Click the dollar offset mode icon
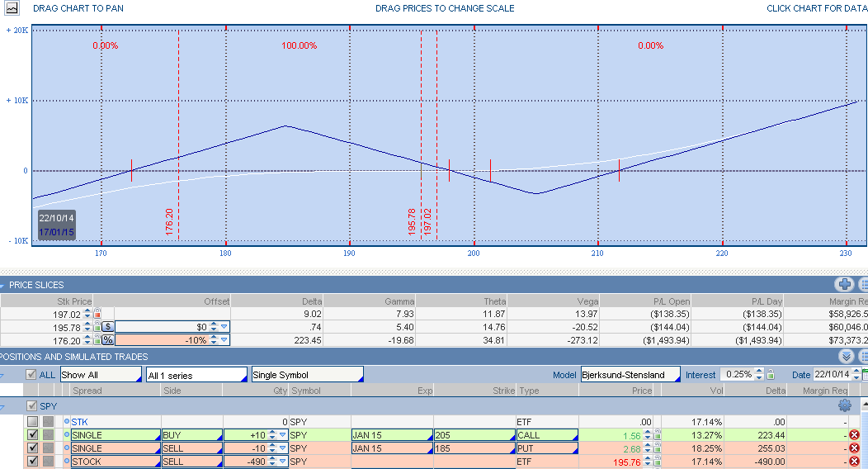 (x=107, y=327)
